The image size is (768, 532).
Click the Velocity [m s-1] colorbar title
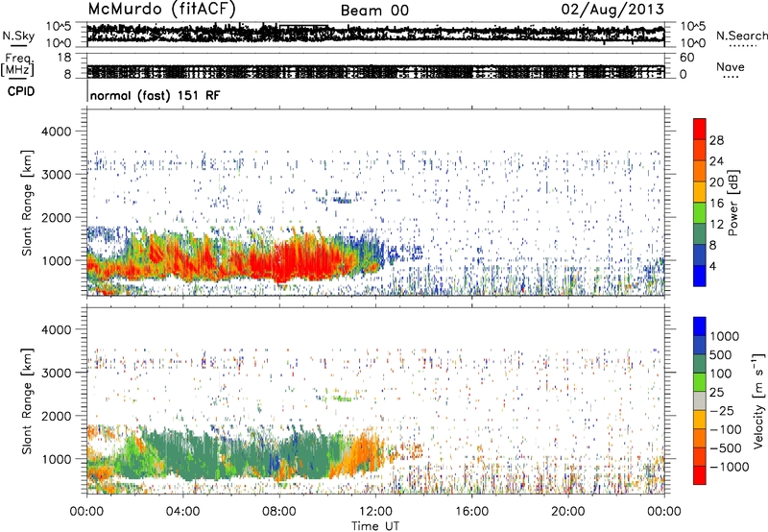758,400
